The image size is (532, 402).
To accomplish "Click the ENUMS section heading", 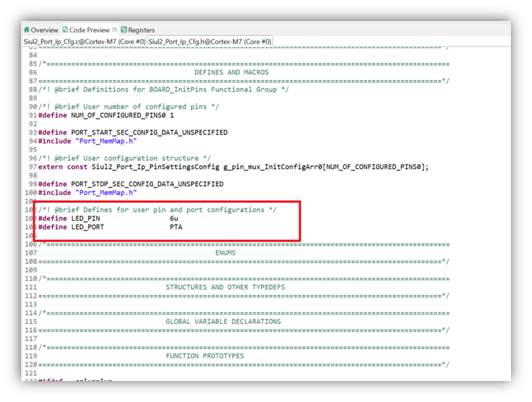I will pyautogui.click(x=226, y=253).
